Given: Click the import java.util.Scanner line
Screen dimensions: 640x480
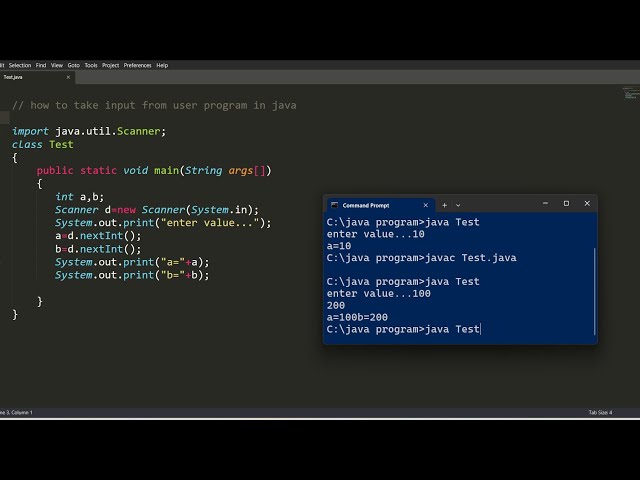Looking at the screenshot, I should tap(89, 131).
